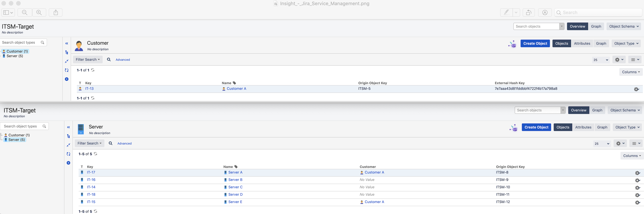Click gear icon on Server A row

637,173
